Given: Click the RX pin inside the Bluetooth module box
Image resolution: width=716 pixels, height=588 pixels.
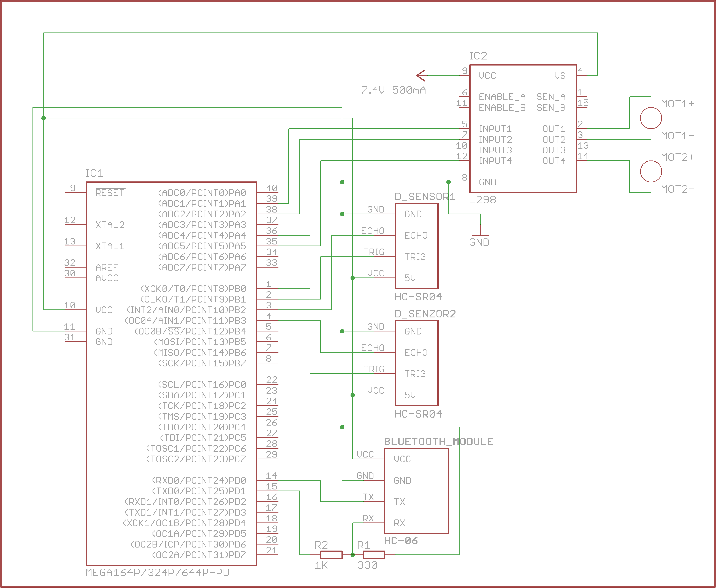Looking at the screenshot, I should [399, 523].
